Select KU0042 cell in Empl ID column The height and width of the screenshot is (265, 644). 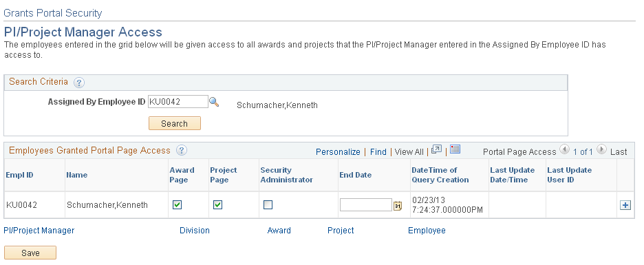click(21, 204)
